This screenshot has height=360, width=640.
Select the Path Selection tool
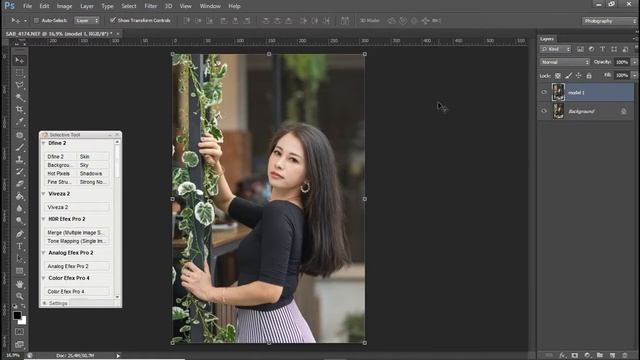click(x=19, y=259)
